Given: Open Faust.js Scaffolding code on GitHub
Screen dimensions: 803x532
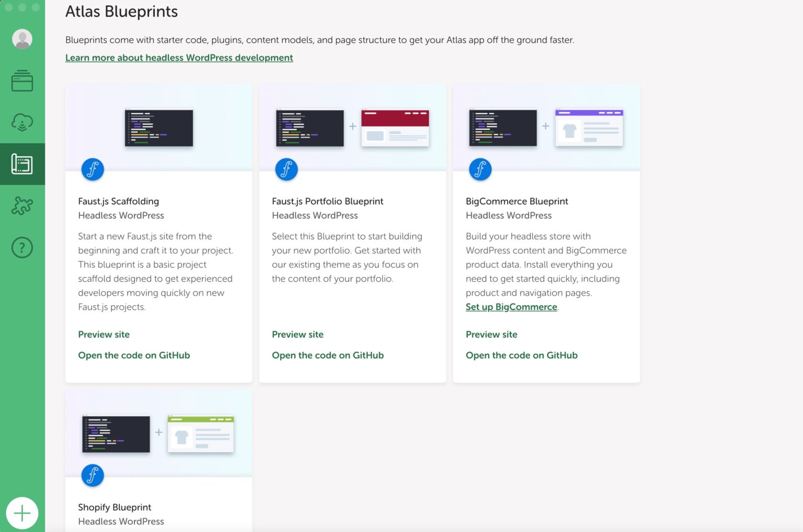Looking at the screenshot, I should (x=134, y=355).
